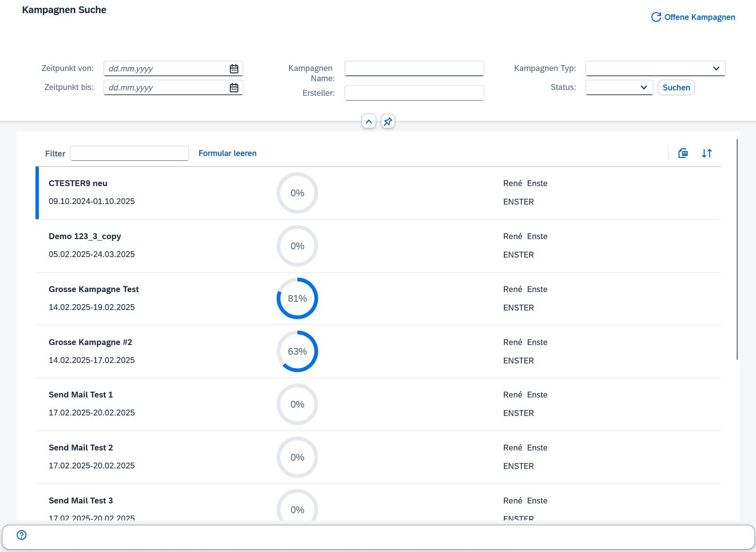The height and width of the screenshot is (552, 756).
Task: Click the export table icon
Action: (683, 154)
